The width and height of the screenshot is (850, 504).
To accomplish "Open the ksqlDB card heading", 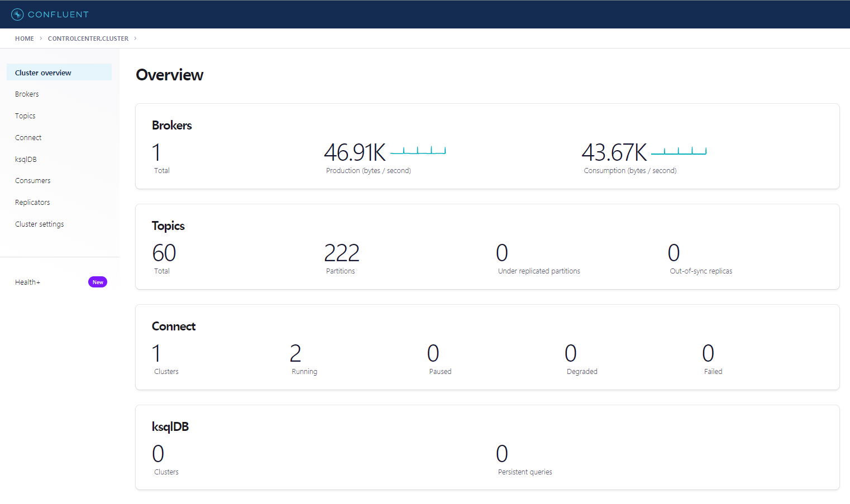I will pos(170,427).
